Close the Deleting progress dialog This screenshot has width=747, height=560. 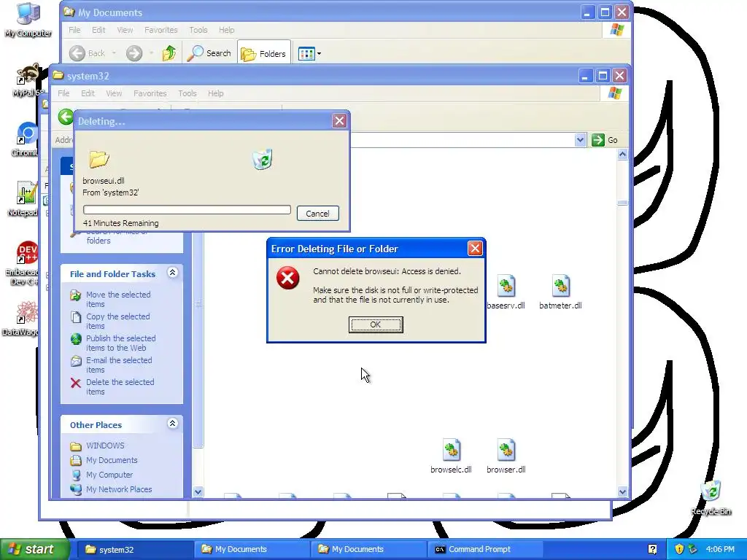pyautogui.click(x=339, y=121)
